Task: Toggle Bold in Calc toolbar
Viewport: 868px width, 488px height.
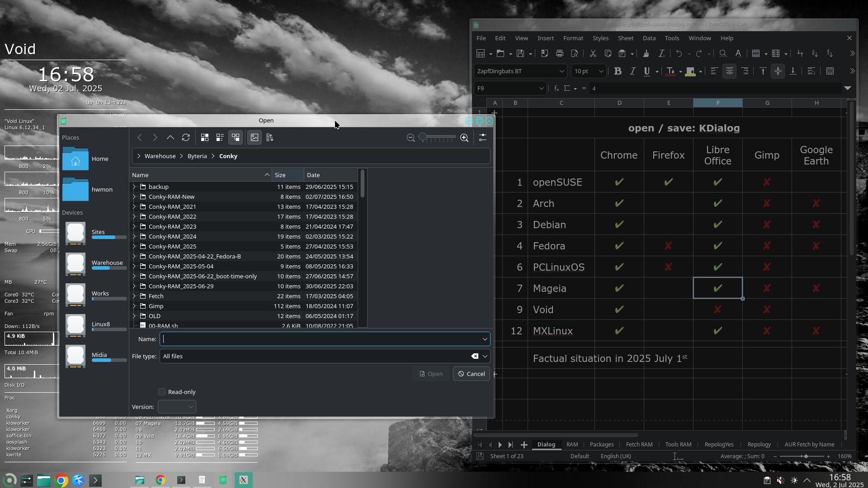Action: pyautogui.click(x=618, y=71)
